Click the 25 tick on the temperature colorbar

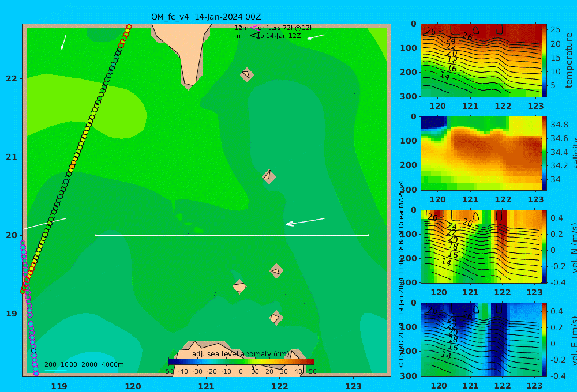[x=555, y=29]
